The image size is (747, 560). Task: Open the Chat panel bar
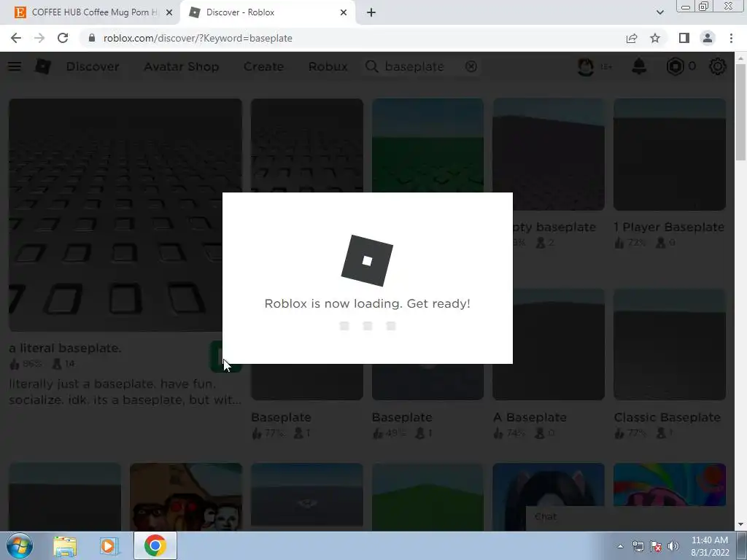click(630, 518)
